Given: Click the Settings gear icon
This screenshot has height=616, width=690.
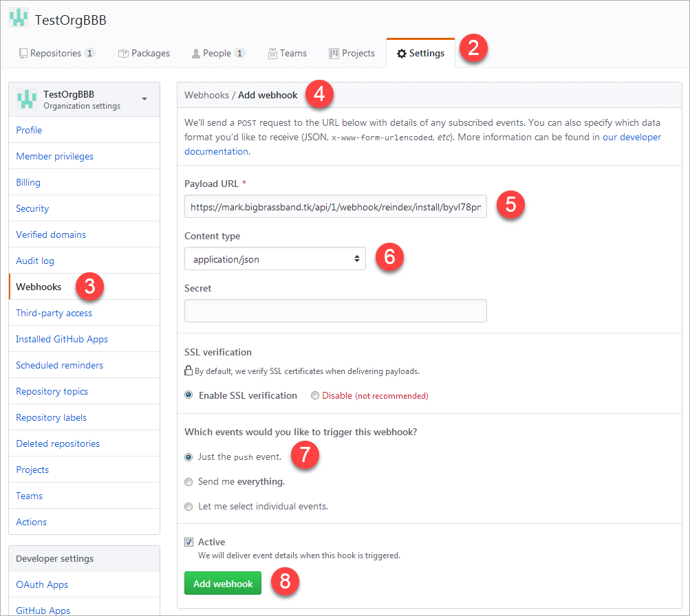Looking at the screenshot, I should pos(402,54).
